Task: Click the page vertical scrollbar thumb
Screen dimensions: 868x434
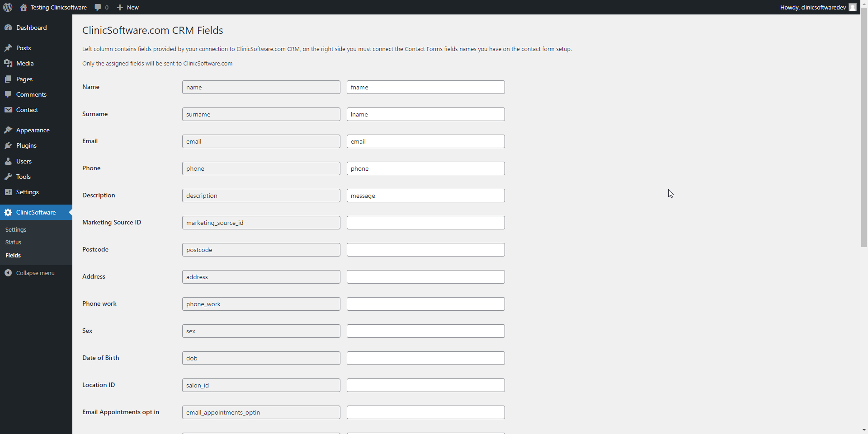Action: tap(864, 131)
